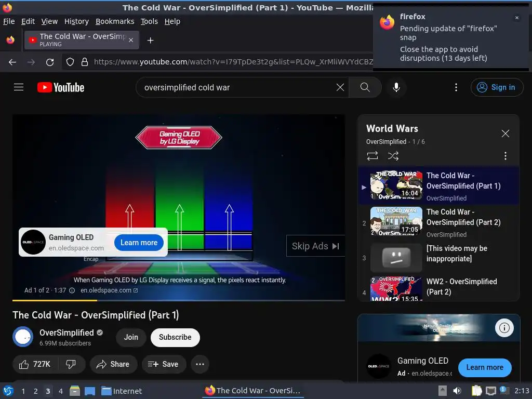This screenshot has height=399, width=532.
Task: Go to the YouTube home logo
Action: (61, 87)
